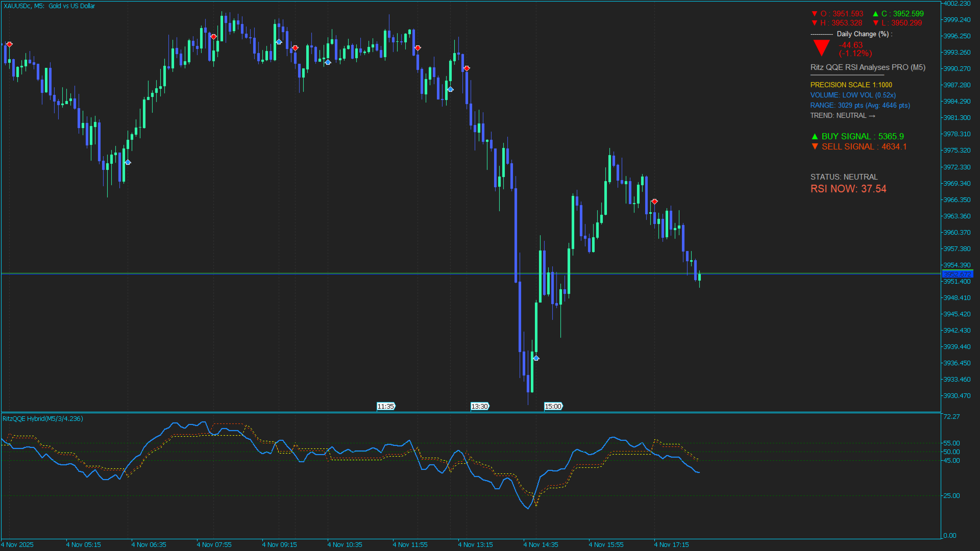The height and width of the screenshot is (551, 980).
Task: Click the last red sell arrow near 3966
Action: click(654, 202)
